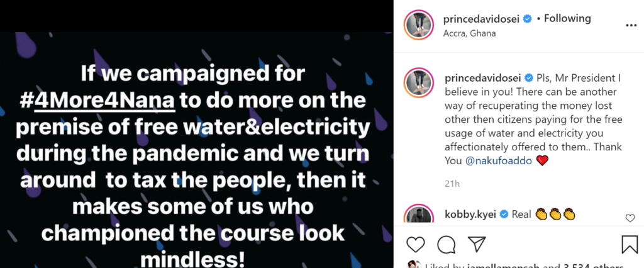Click kobby.kyei's profile avatar
The height and width of the screenshot is (268, 644).
418,214
